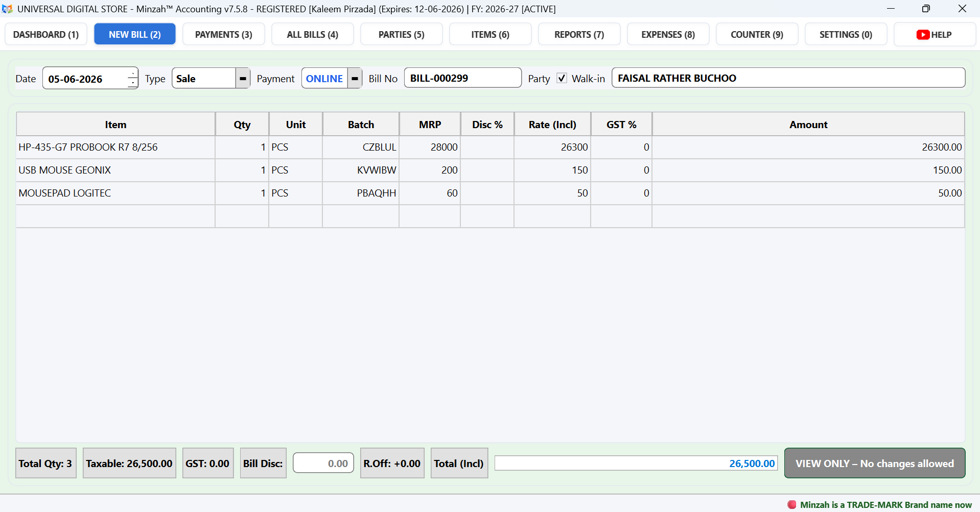
Task: Open the Payments (3) tab
Action: 224,34
